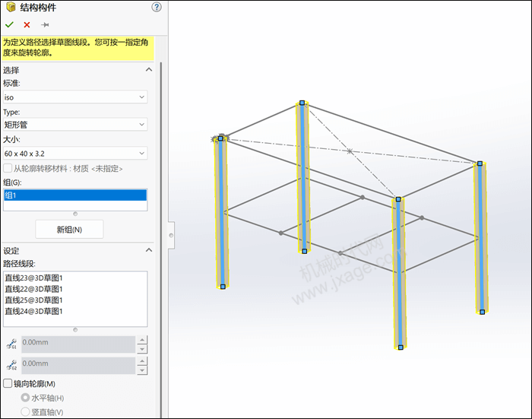Click the G1 0.00mm input field
Screen dimensions: 532x419
tap(78, 344)
